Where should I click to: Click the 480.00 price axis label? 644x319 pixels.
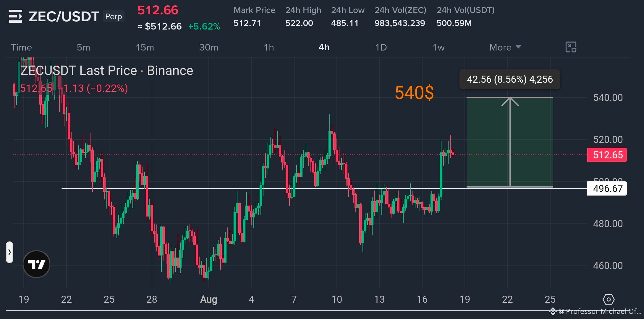click(x=608, y=224)
